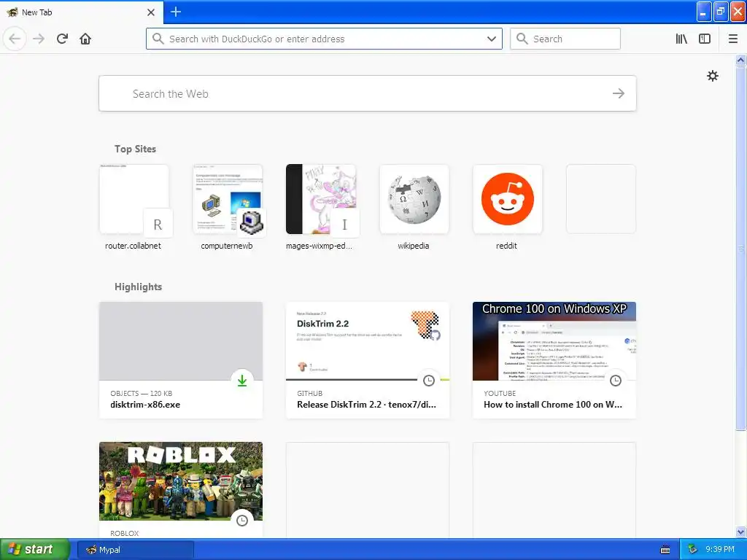Open a new tab with plus button
The width and height of the screenshot is (747, 560).
[175, 12]
